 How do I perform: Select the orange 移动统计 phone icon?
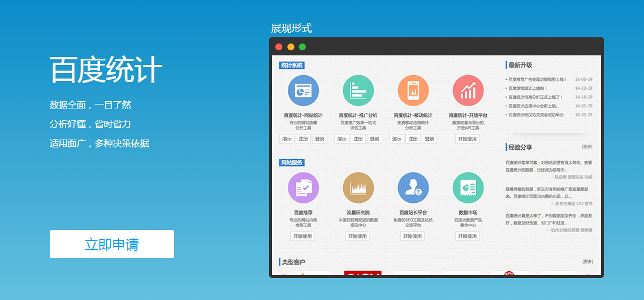(x=413, y=90)
